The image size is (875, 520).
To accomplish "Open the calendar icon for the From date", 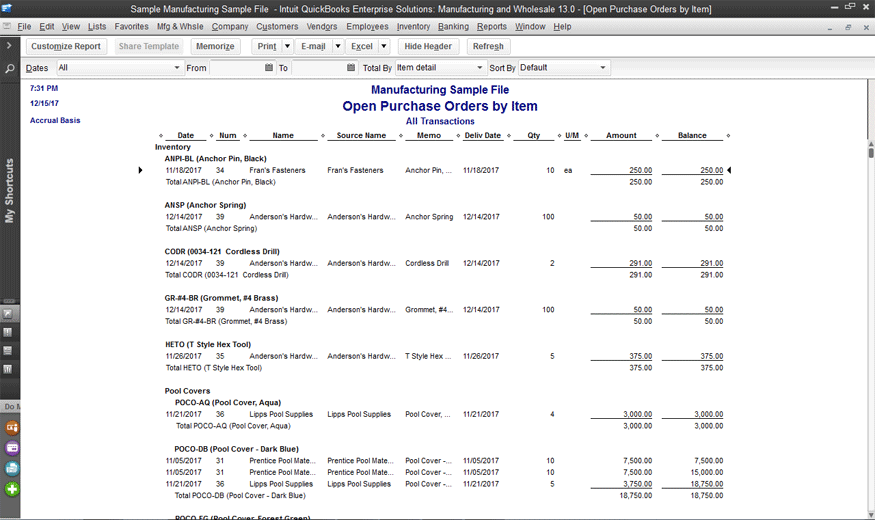I will coord(269,68).
